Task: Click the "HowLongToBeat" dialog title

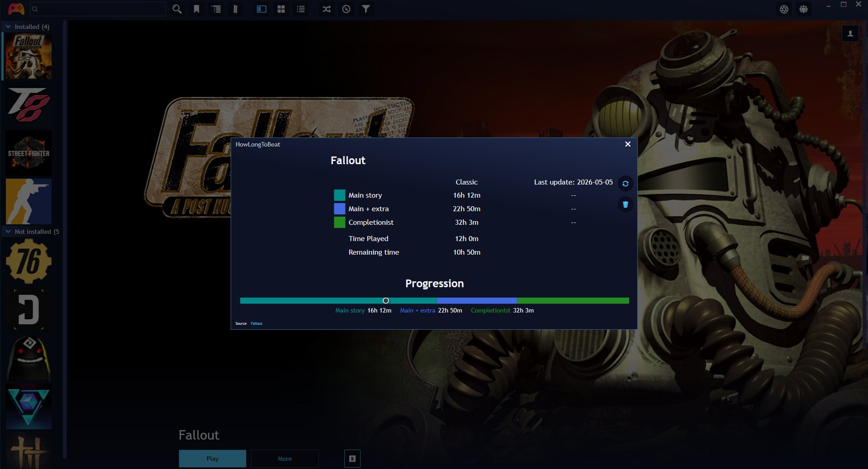Action: tap(258, 144)
